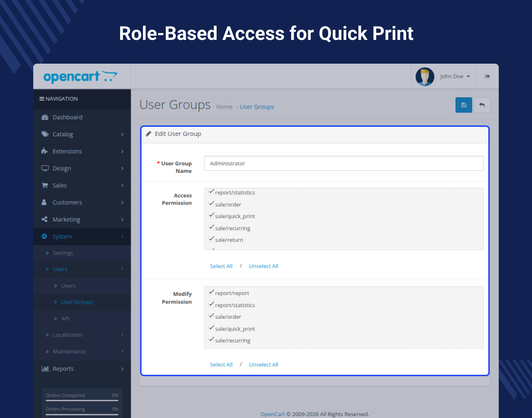Follow the User Groups breadcrumb link

(257, 107)
